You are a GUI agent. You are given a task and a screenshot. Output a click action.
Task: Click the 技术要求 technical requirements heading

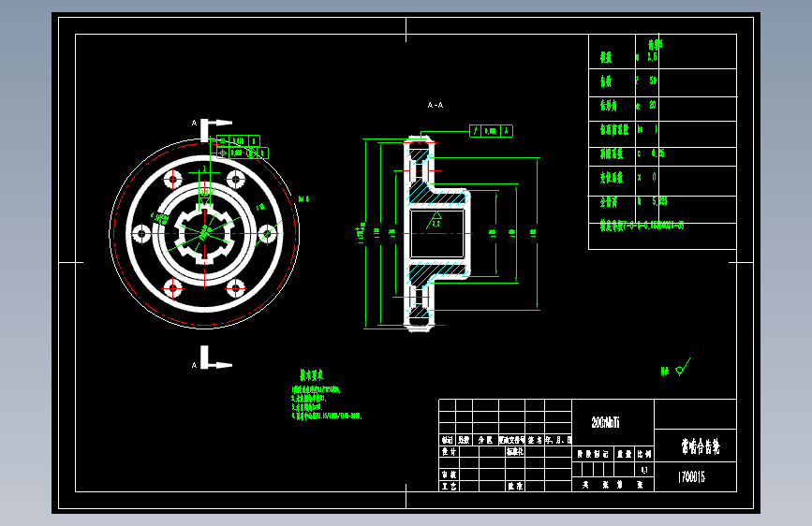311,374
